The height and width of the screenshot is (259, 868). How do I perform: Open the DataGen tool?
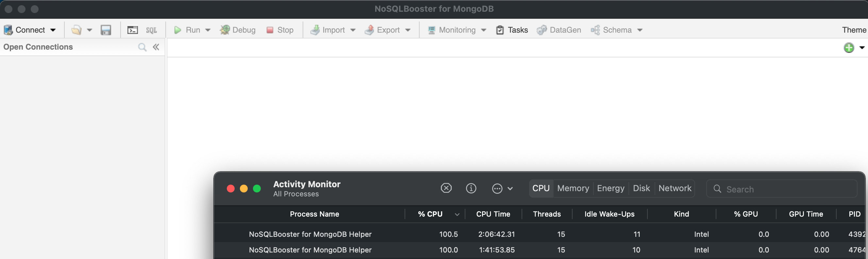coord(559,30)
